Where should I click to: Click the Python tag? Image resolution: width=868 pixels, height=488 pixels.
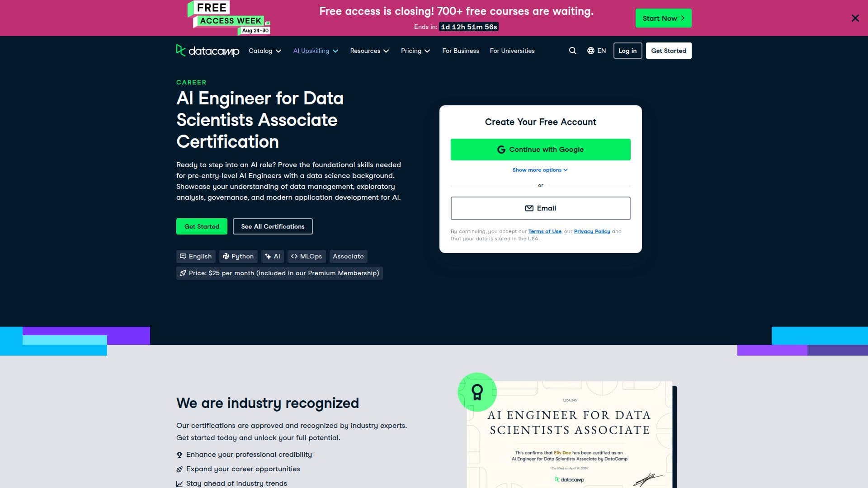coord(238,256)
